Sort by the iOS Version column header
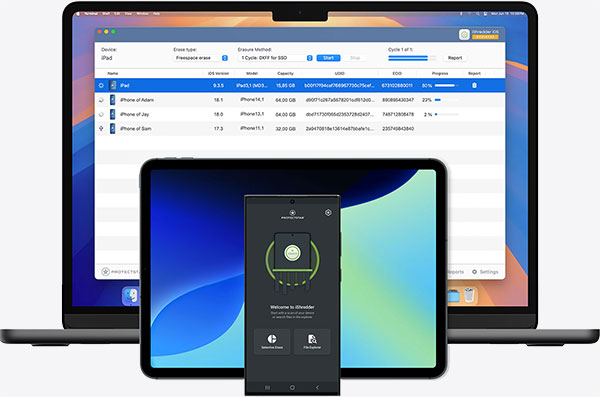Viewport: 600px width, 397px height. 218,73
